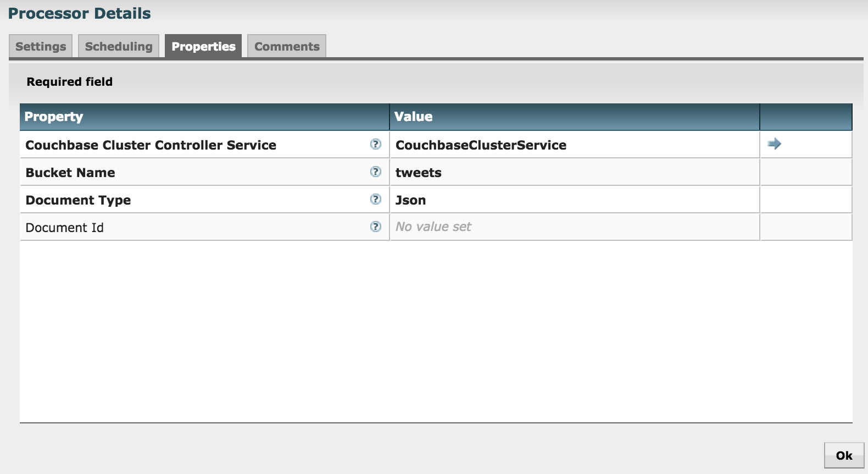This screenshot has width=868, height=474.
Task: Change the Json document type value
Action: [575, 200]
